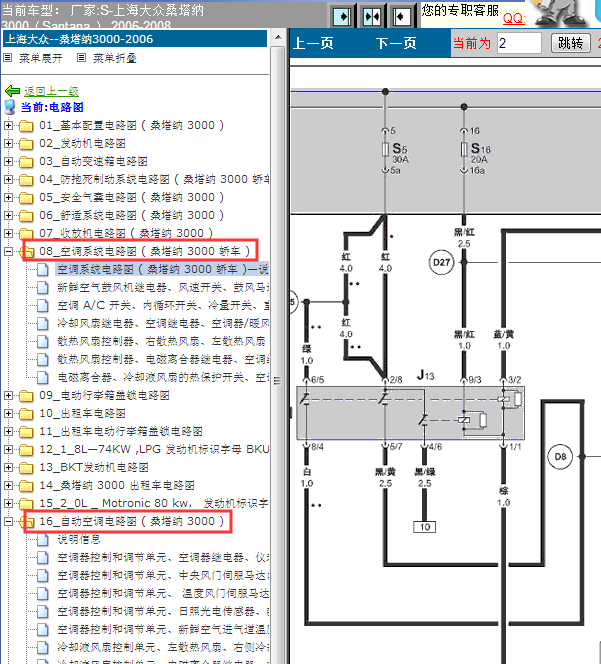Click the 当前:电路图 label
This screenshot has width=601, height=664.
(52, 107)
